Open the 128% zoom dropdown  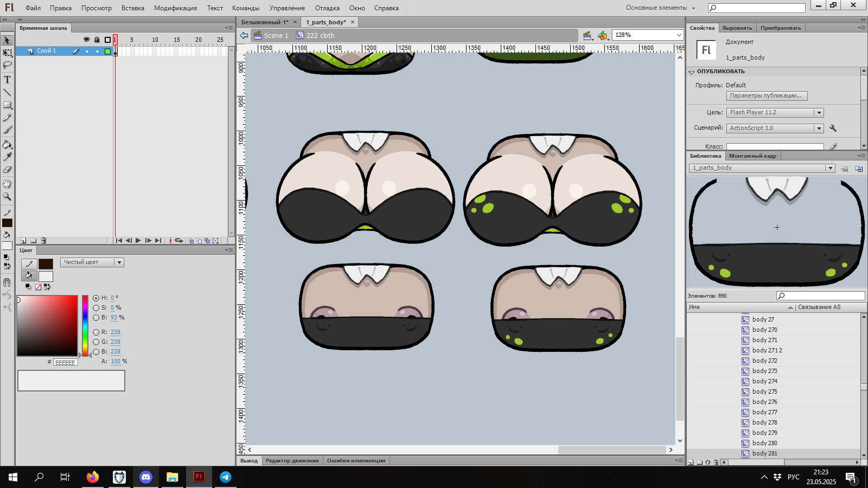click(679, 35)
